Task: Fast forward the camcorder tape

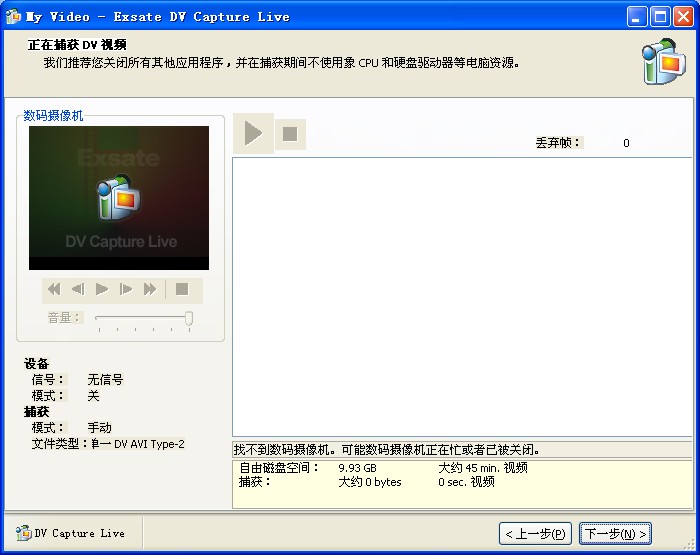Action: click(x=150, y=289)
